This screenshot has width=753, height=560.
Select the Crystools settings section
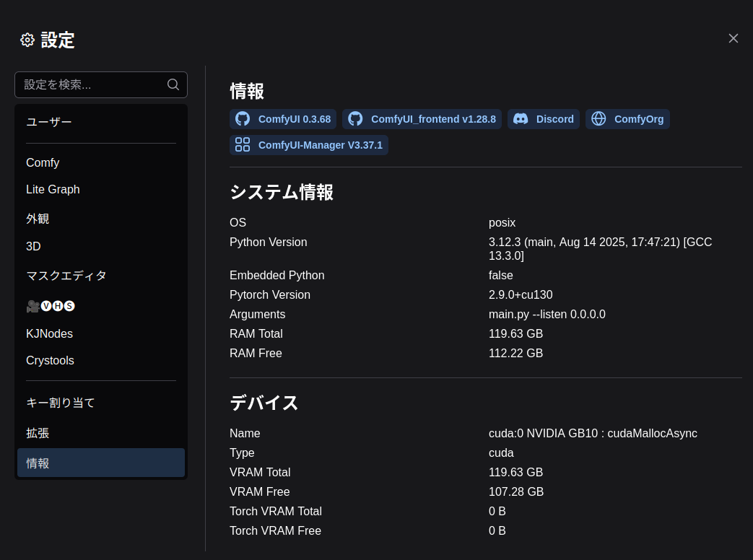50,360
